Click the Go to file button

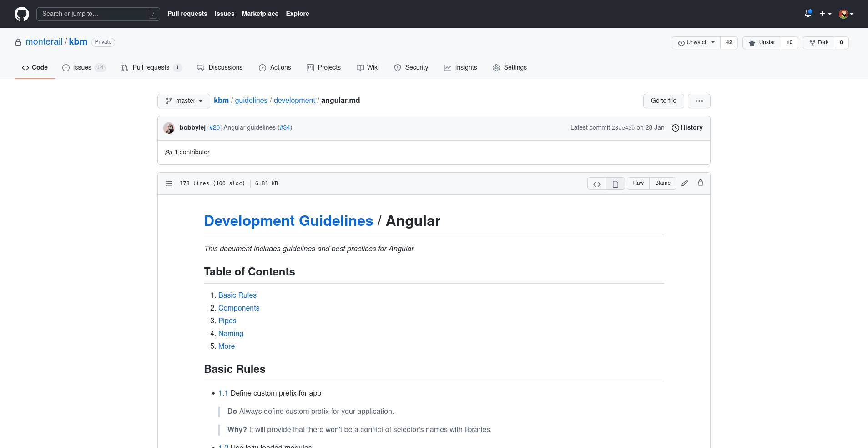[x=663, y=101]
